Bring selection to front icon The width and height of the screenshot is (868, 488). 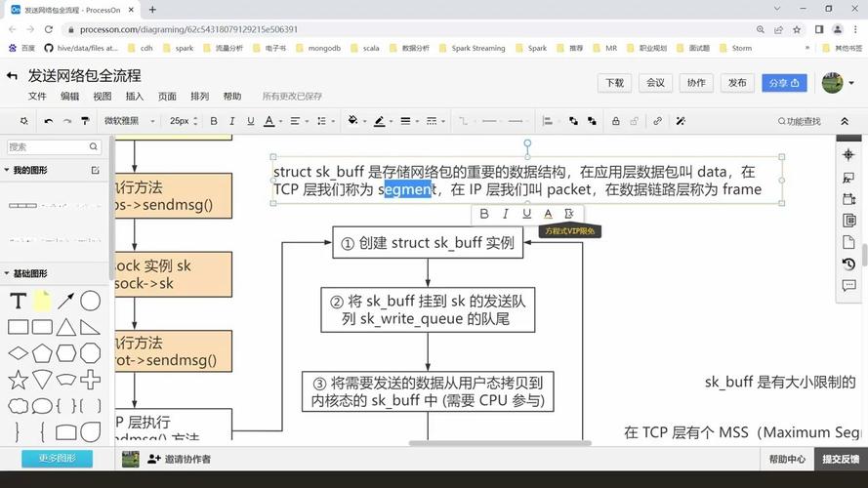573,121
